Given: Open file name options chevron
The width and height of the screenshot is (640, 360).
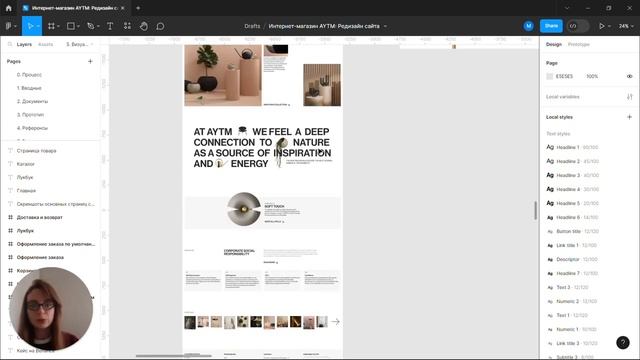Looking at the screenshot, I should 385,26.
